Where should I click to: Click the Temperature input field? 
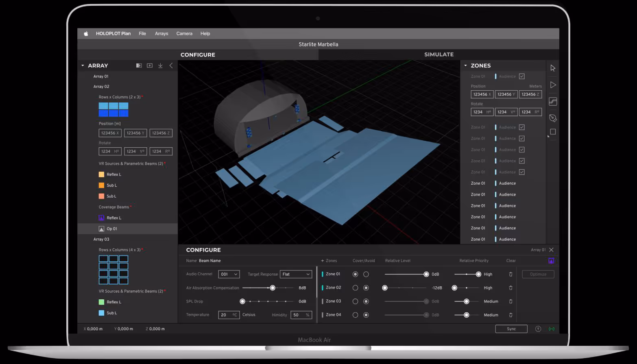[229, 315]
